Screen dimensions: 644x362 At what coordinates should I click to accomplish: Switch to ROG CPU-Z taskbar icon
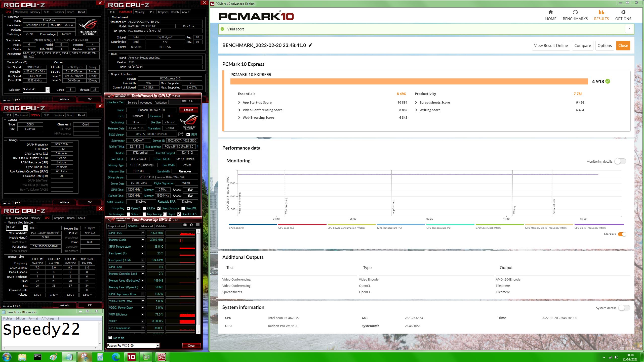[x=162, y=357]
